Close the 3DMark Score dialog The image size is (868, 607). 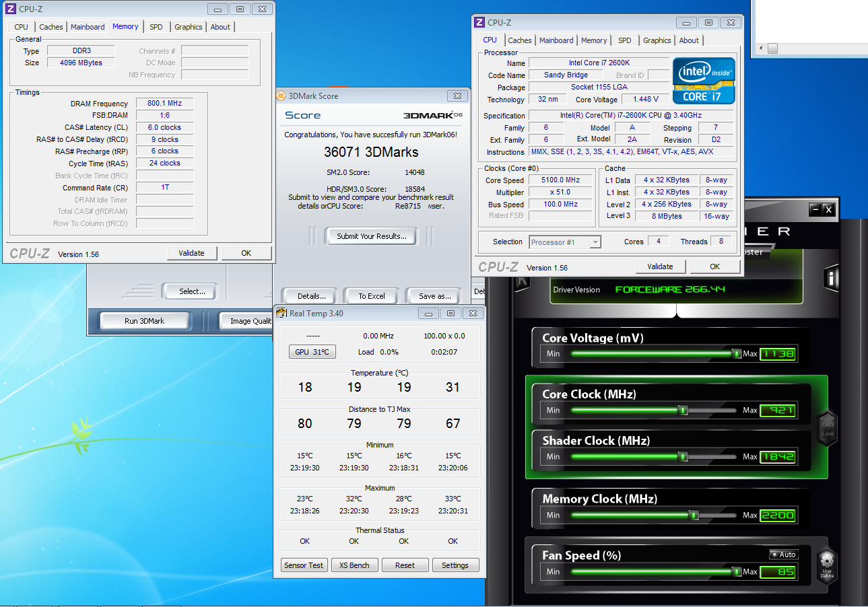point(457,96)
